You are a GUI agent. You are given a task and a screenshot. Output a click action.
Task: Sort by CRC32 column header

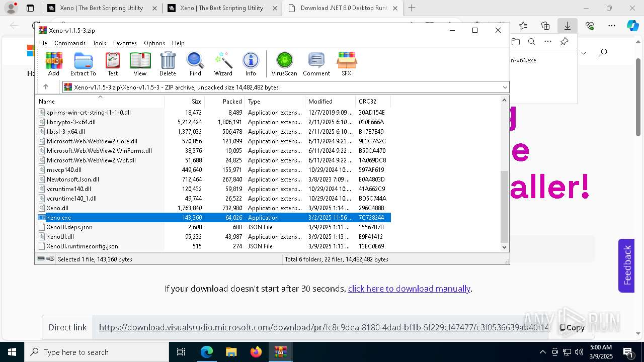[x=373, y=101]
